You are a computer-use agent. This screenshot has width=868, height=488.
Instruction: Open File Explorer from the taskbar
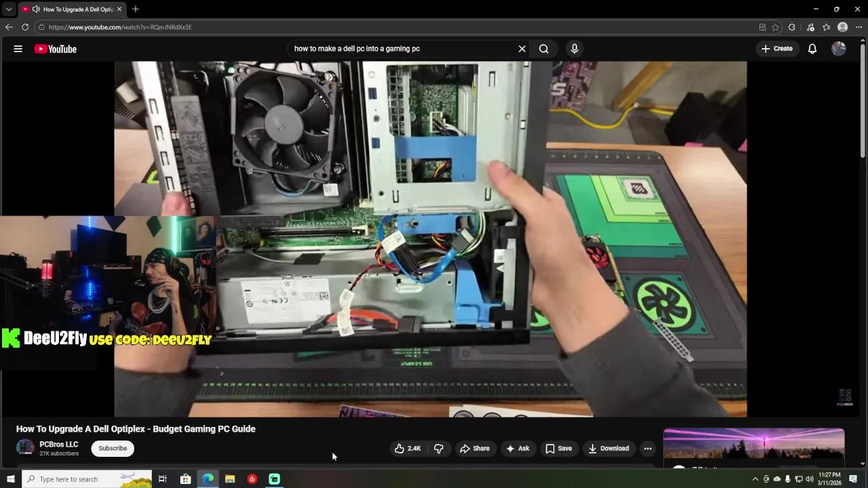(x=230, y=479)
